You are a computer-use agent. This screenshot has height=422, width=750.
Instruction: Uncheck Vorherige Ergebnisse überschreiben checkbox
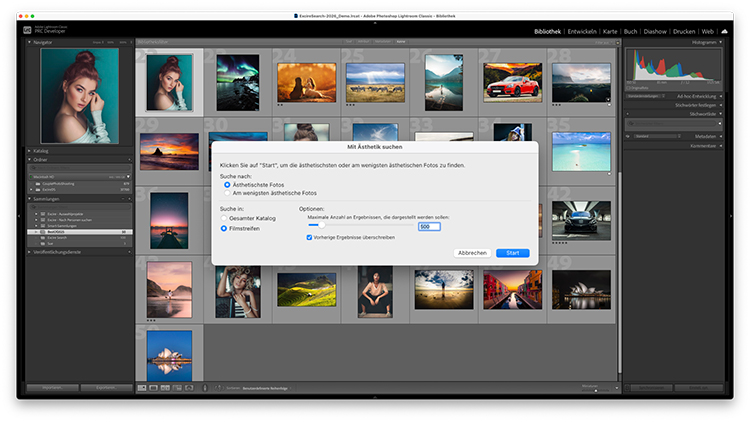click(x=309, y=237)
